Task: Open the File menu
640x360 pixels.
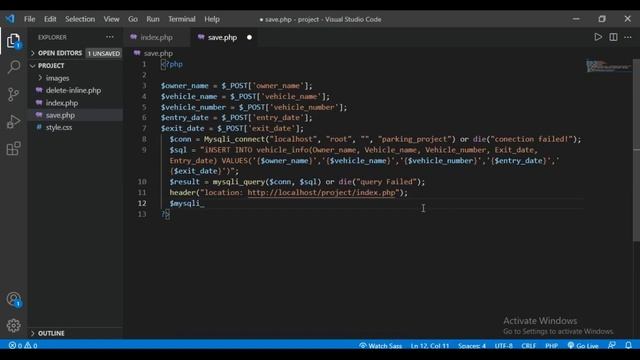Action: (29, 19)
